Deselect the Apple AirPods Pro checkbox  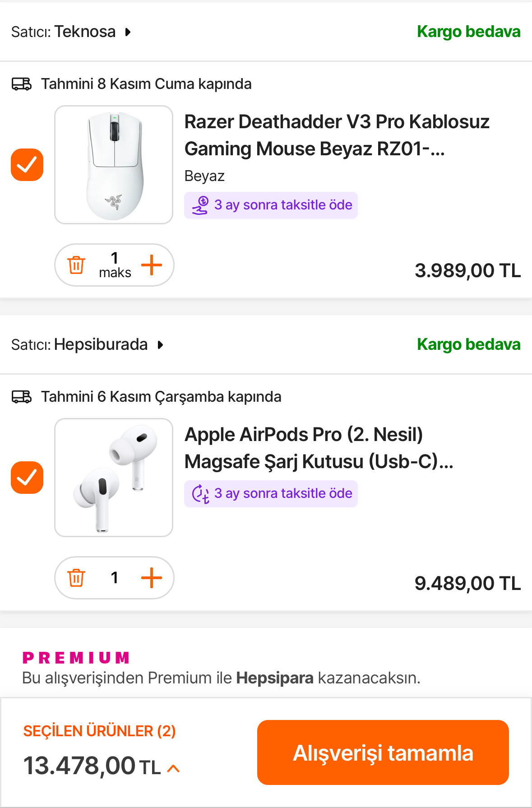27,478
